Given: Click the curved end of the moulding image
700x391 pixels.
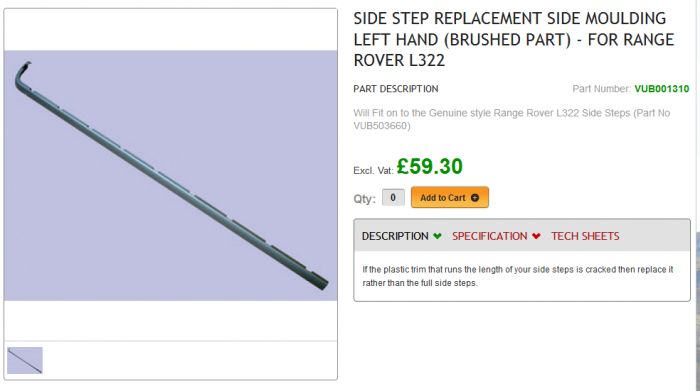Looking at the screenshot, I should click(x=23, y=74).
